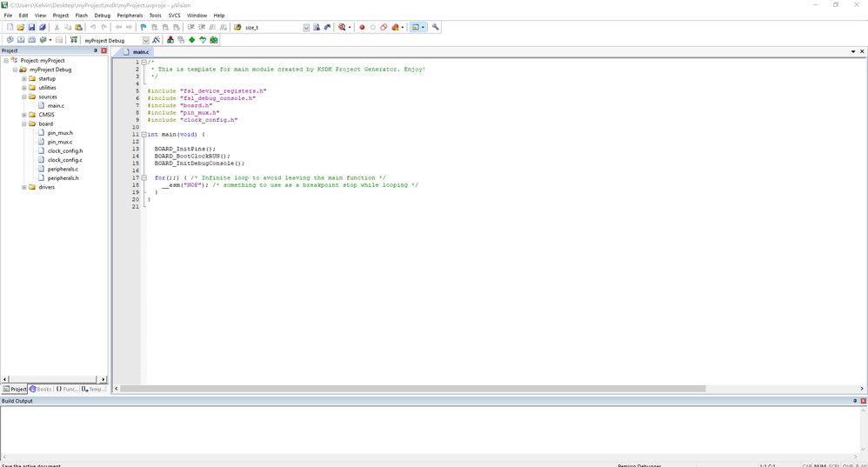Open Manage Run-Time Environment green diamond

click(191, 40)
